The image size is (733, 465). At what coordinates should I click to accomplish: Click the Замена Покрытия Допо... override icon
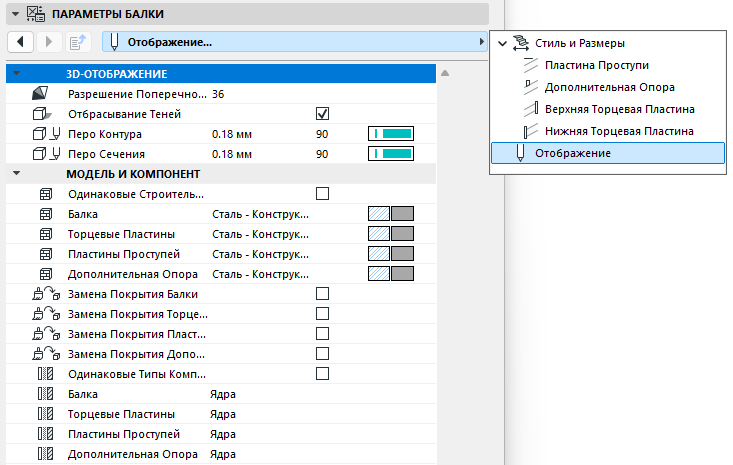click(x=46, y=354)
